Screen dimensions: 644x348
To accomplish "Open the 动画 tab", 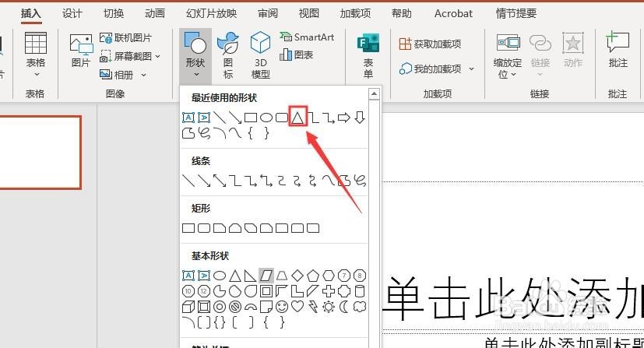I will [154, 13].
